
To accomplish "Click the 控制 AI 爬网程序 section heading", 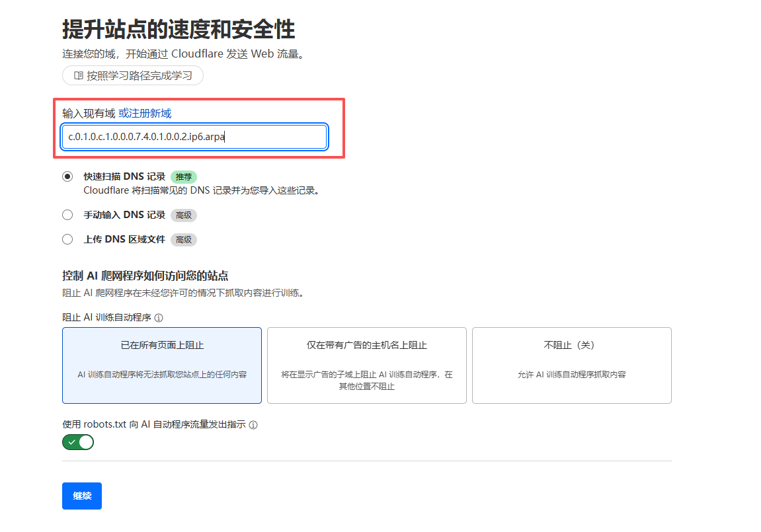I will click(145, 276).
